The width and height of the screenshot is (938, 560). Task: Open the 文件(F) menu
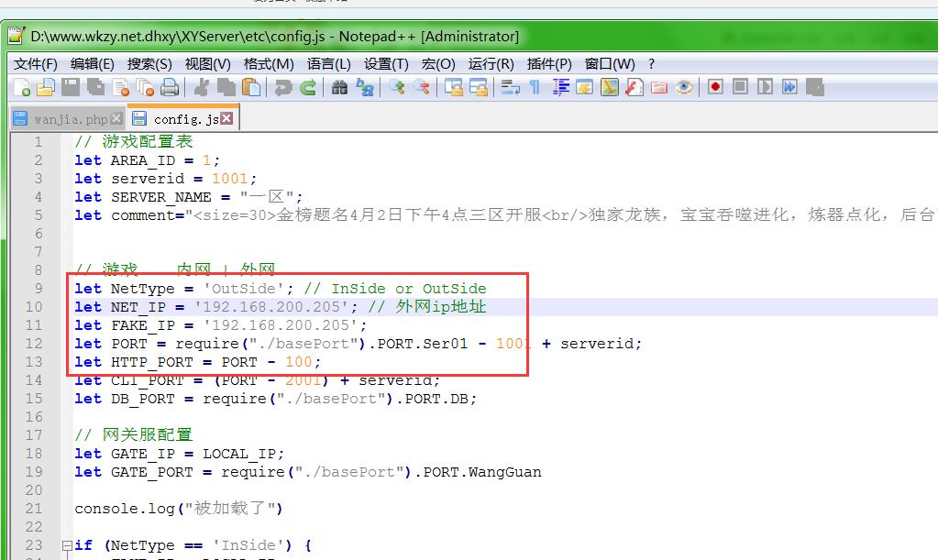[36, 64]
